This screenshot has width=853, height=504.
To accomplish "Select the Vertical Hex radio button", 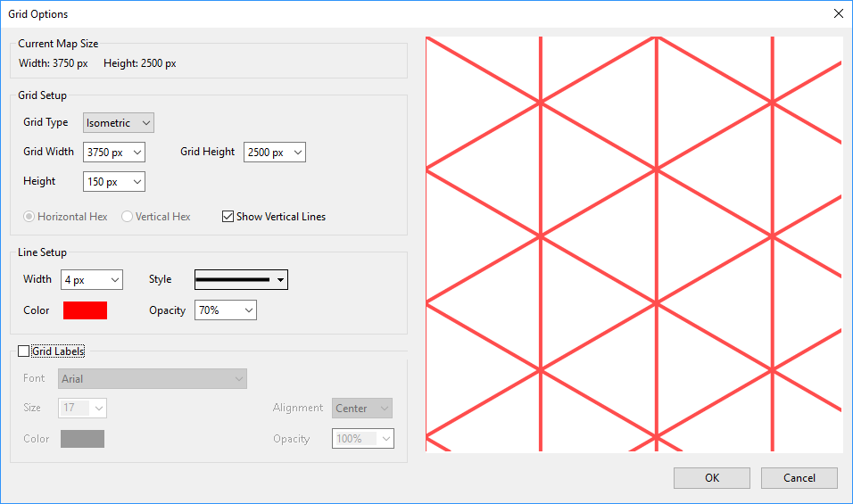I will pos(128,217).
